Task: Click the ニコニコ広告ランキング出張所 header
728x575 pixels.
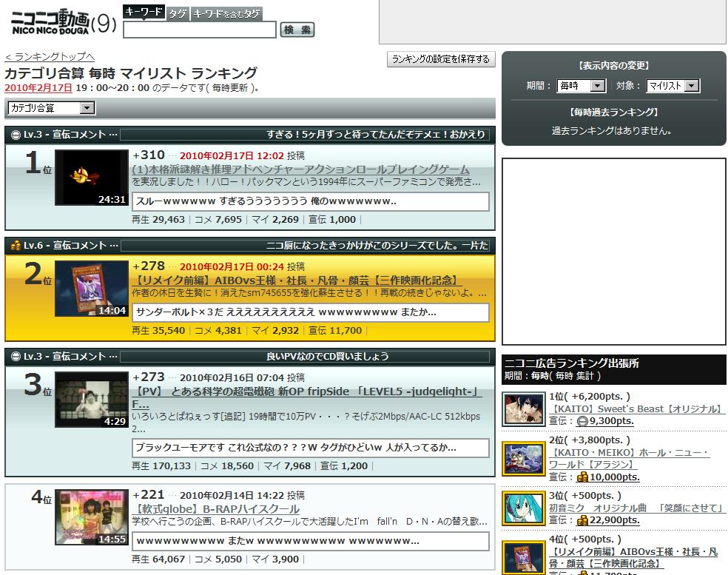Action: [x=572, y=363]
